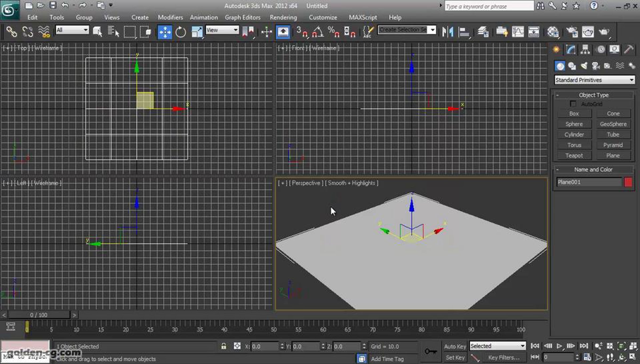
Task: Click the Key Filters button
Action: point(504,357)
